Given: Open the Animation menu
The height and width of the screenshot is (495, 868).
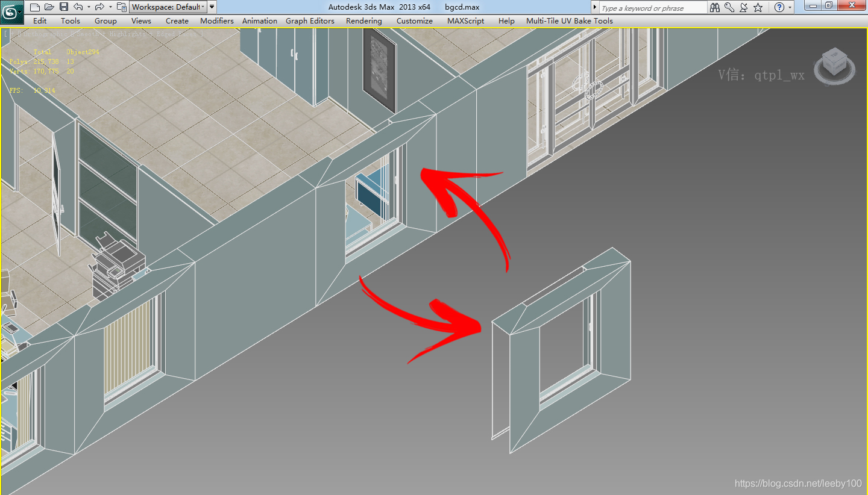Looking at the screenshot, I should pyautogui.click(x=260, y=20).
